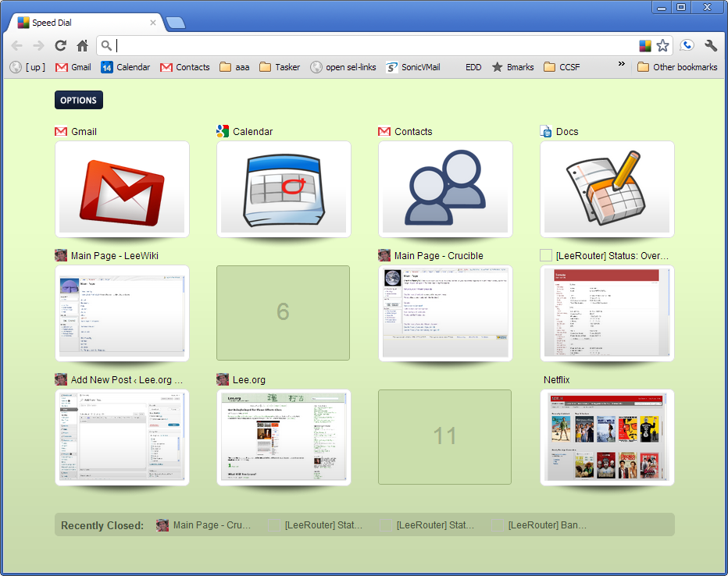Open the Docs speed dial thumbnail
The image size is (728, 576).
[607, 189]
